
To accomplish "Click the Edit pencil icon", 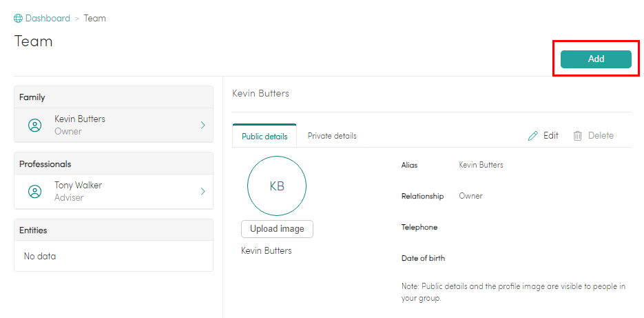I will [533, 136].
